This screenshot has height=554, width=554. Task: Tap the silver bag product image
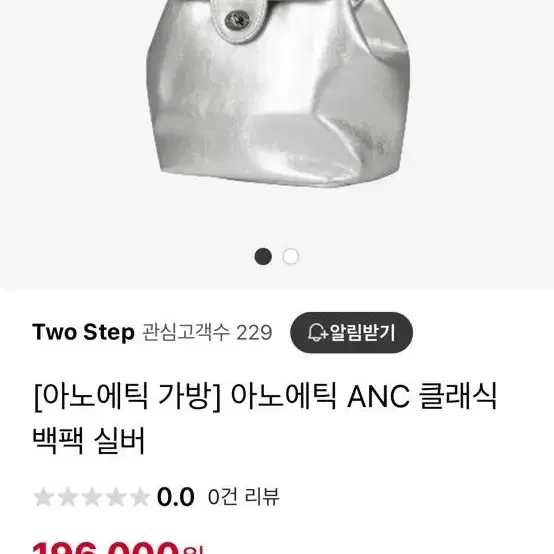point(278,93)
